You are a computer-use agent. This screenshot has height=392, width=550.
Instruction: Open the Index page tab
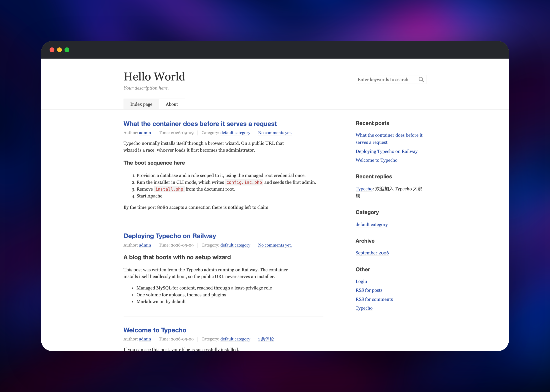pyautogui.click(x=141, y=104)
